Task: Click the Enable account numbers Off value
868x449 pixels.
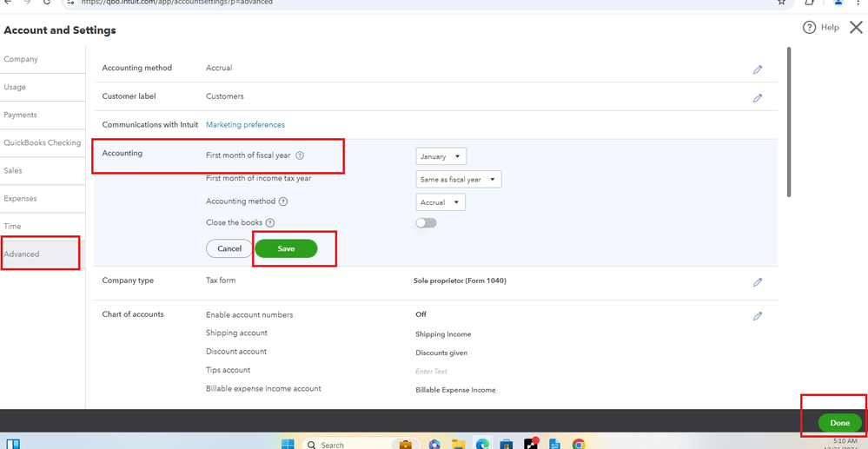Action: tap(421, 314)
